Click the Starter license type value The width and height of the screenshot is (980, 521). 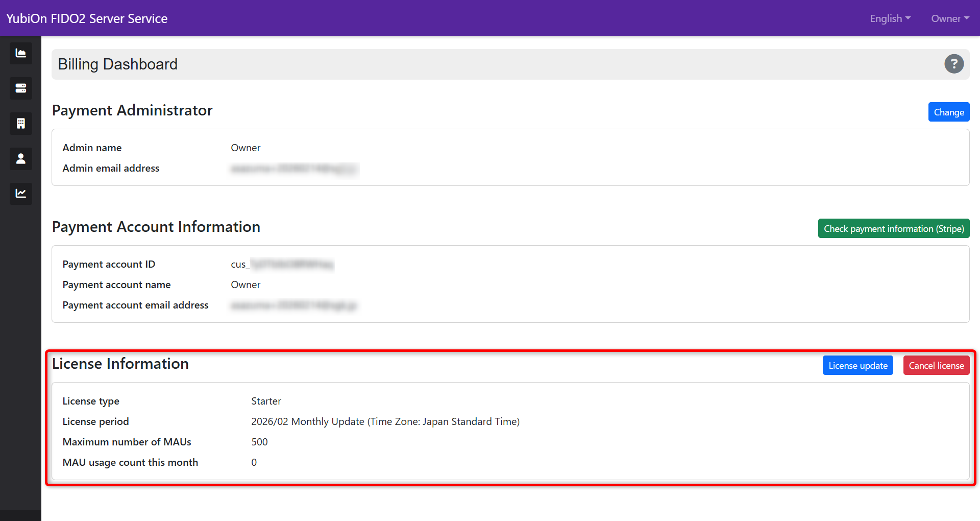[x=266, y=401]
